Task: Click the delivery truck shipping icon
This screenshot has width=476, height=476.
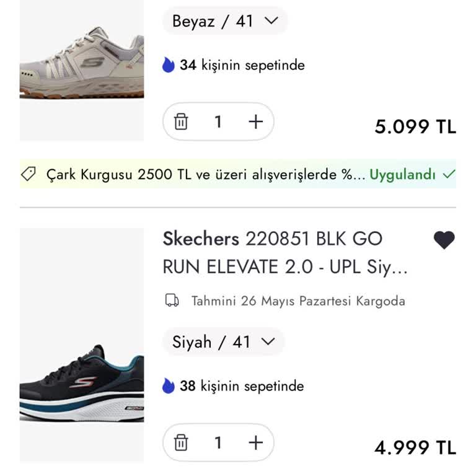Action: [172, 301]
